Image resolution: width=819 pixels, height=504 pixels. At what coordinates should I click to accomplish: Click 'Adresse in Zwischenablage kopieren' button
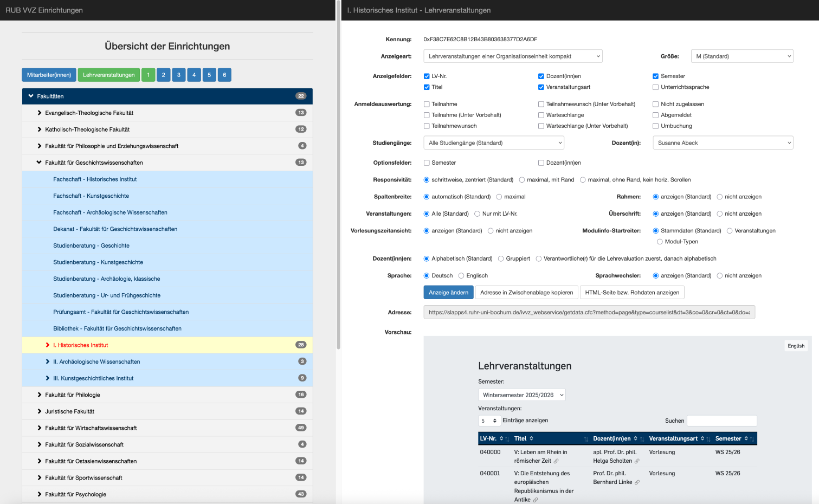[x=526, y=293]
